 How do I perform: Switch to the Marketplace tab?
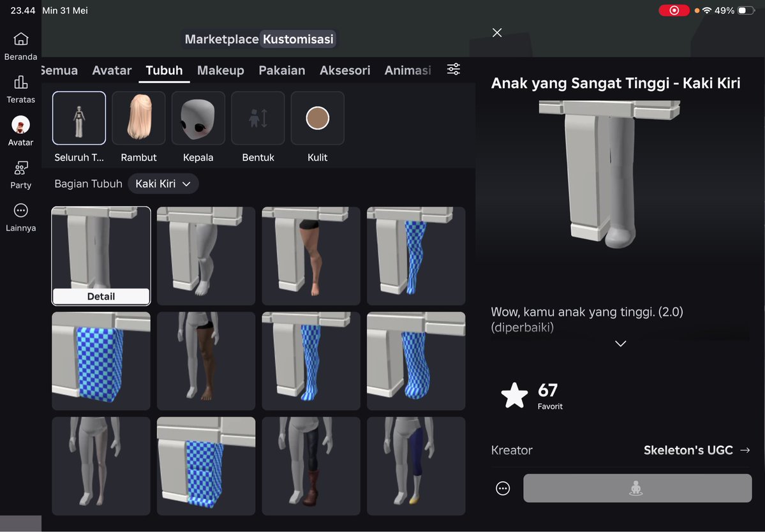[x=221, y=39]
